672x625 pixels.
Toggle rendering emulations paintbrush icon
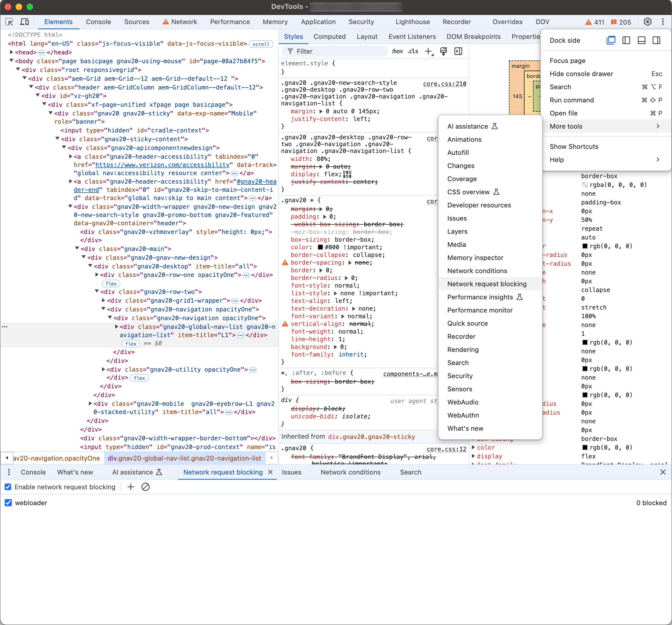click(x=444, y=51)
